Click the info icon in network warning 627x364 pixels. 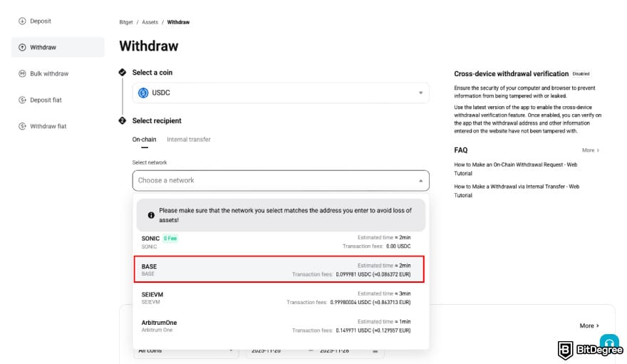click(151, 215)
